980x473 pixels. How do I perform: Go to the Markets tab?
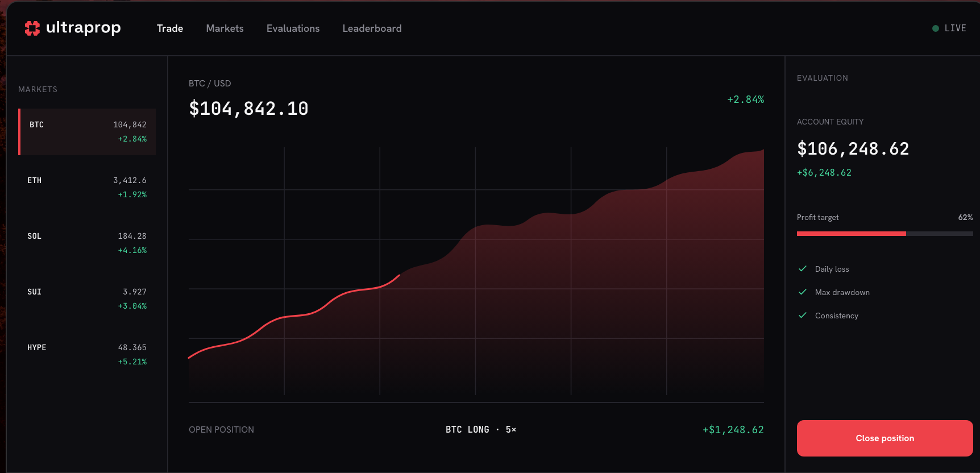coord(225,28)
